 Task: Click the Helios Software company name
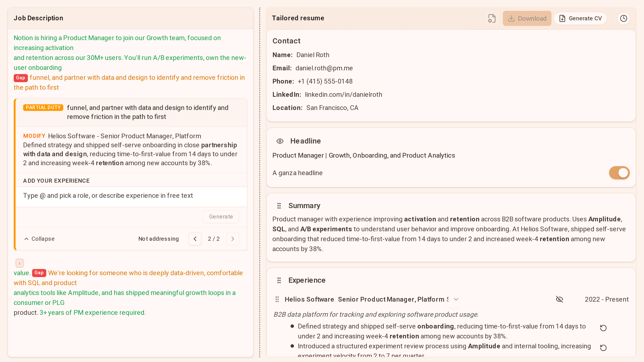coord(309,299)
